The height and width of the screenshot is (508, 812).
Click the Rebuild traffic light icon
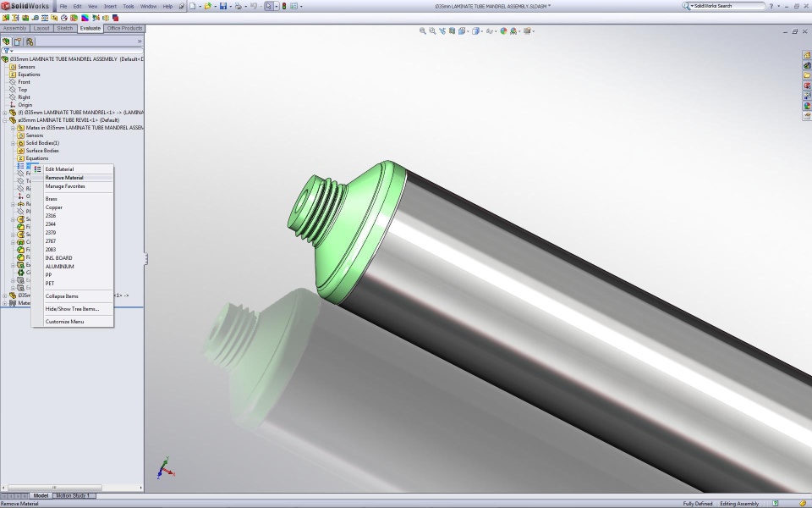[x=284, y=6]
